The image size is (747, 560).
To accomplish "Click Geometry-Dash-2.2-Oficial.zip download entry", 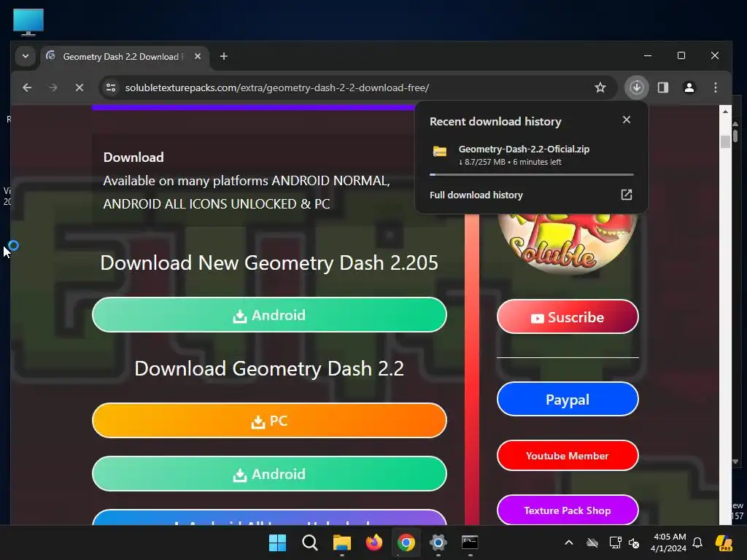I will (x=532, y=155).
